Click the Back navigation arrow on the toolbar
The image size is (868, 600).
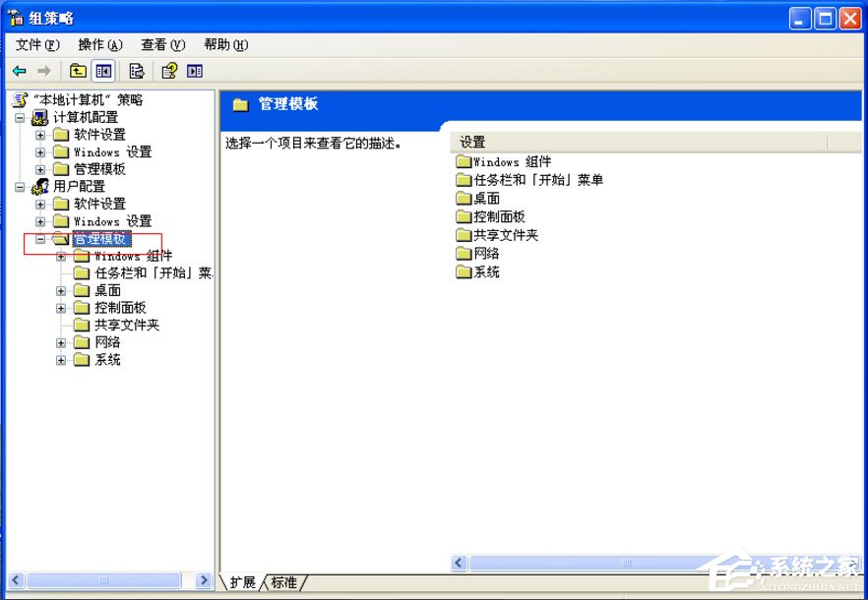[x=20, y=70]
